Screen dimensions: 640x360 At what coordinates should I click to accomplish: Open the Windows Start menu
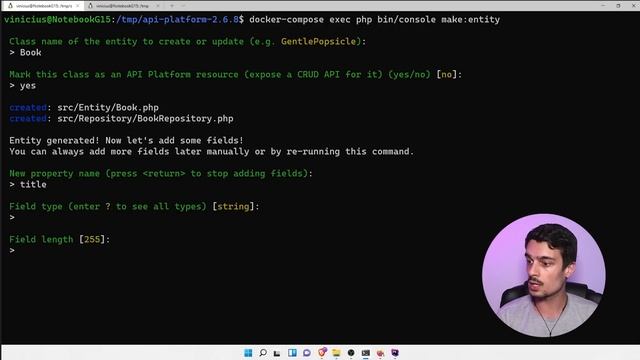[x=248, y=353]
